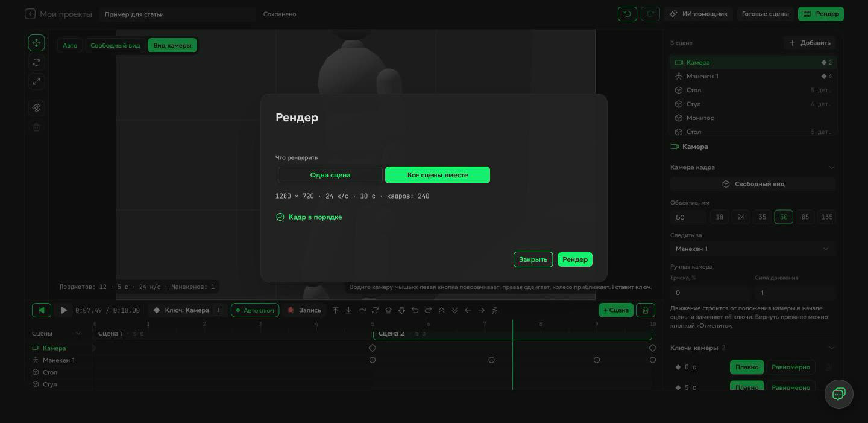Viewport: 868px width, 423px height.
Task: Start recording with the Запись button
Action: click(x=304, y=310)
